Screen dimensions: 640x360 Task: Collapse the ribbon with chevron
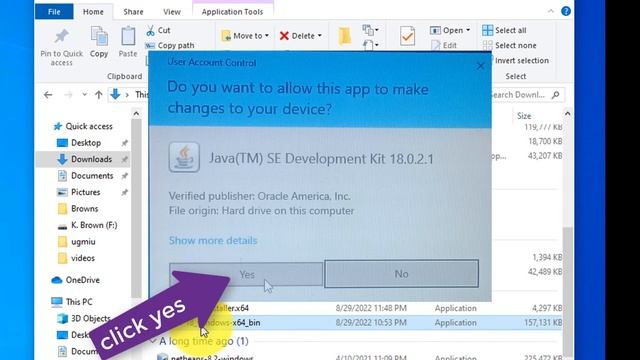coord(551,11)
